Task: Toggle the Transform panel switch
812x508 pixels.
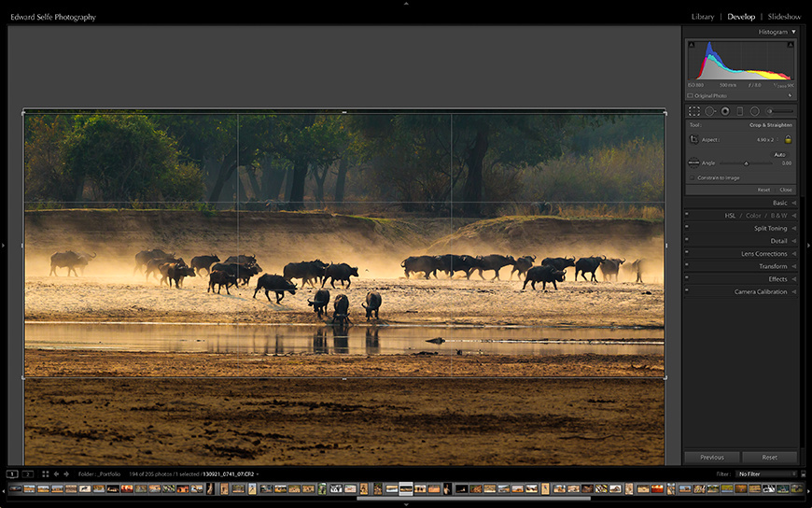Action: pyautogui.click(x=687, y=264)
